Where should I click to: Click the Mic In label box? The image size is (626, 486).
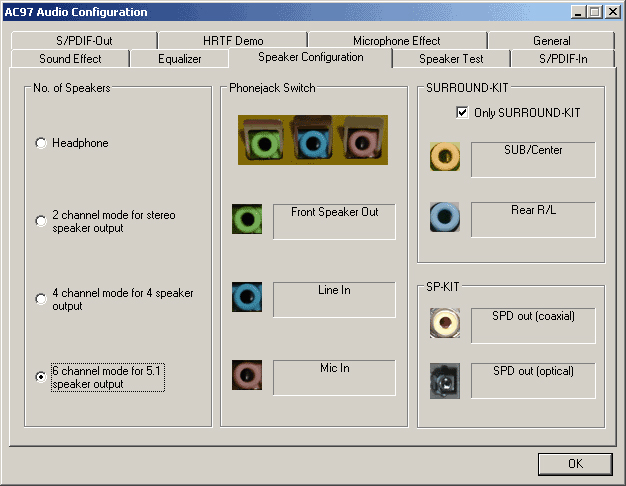[335, 378]
